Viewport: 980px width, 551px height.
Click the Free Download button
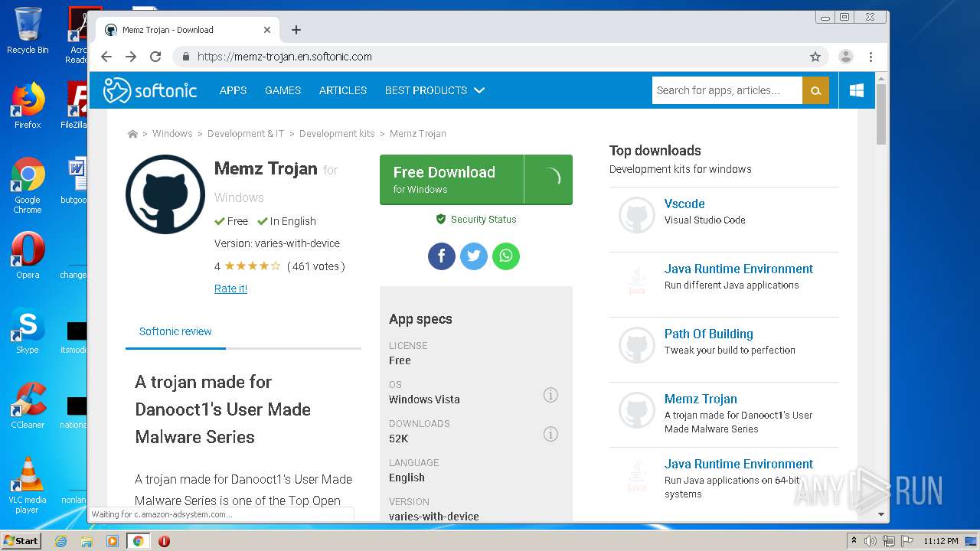[x=476, y=180]
